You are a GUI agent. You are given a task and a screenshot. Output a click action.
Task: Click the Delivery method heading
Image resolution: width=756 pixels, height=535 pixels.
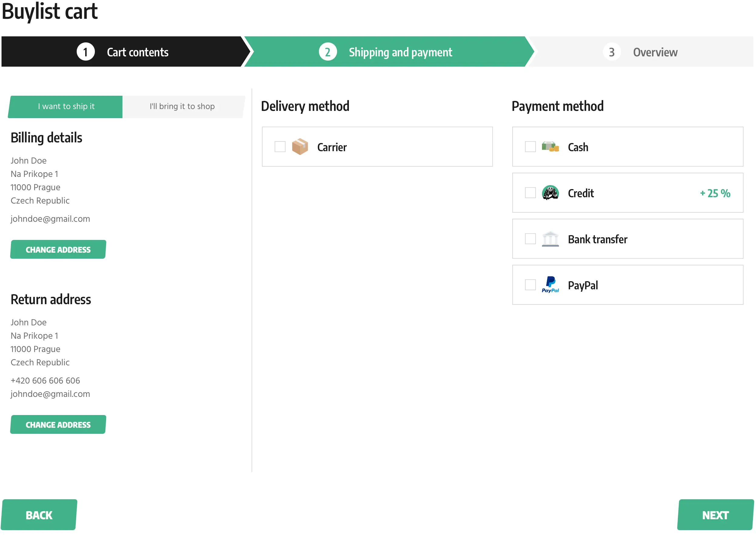[x=305, y=106]
